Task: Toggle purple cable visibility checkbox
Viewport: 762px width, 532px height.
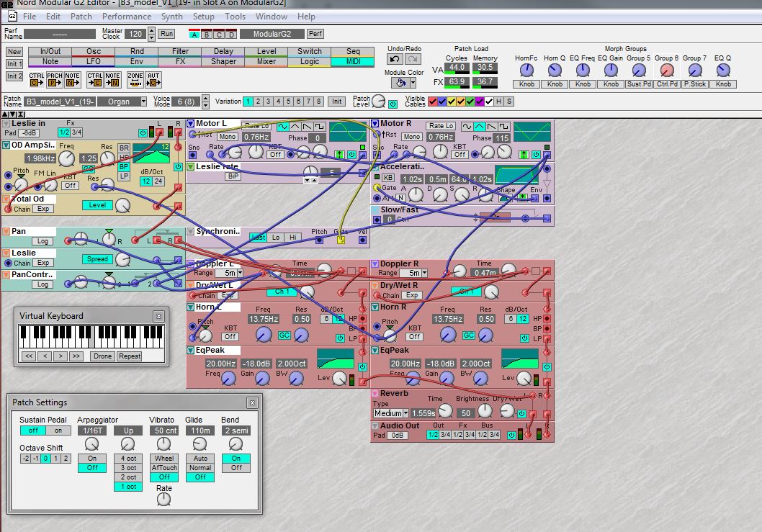Action: pos(480,102)
